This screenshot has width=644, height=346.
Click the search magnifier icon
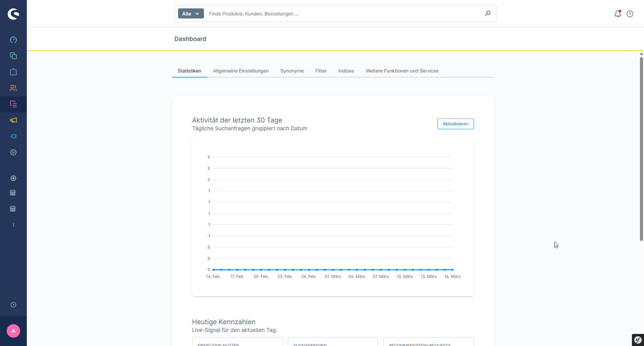coord(488,13)
